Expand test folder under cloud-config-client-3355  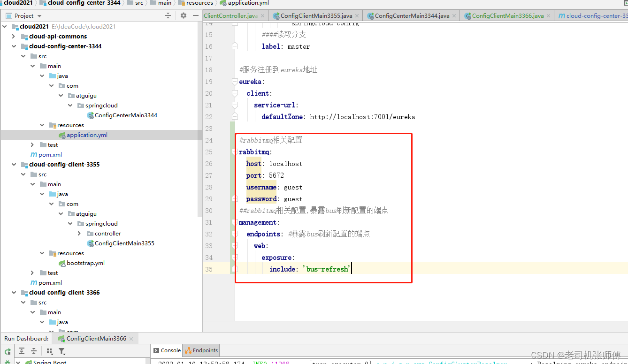pyautogui.click(x=32, y=273)
